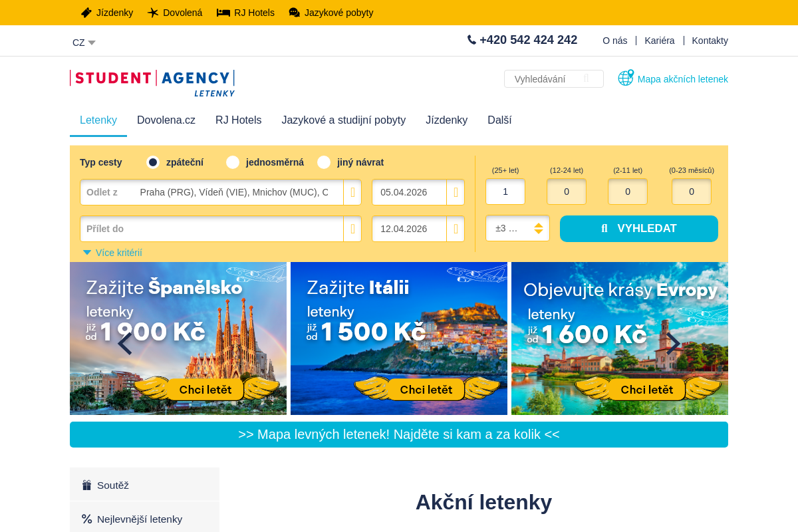798x532 pixels.
Task: Open the ±3 days flexibility dropdown
Action: coord(517,228)
